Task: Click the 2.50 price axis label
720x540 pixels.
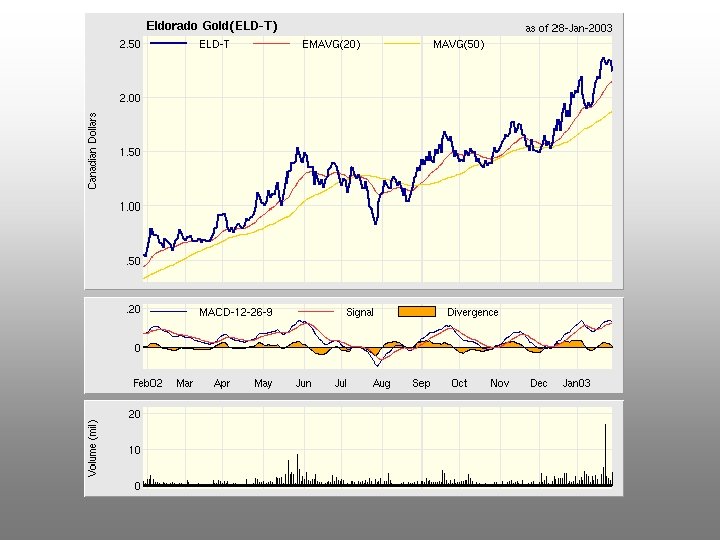Action: [130, 45]
